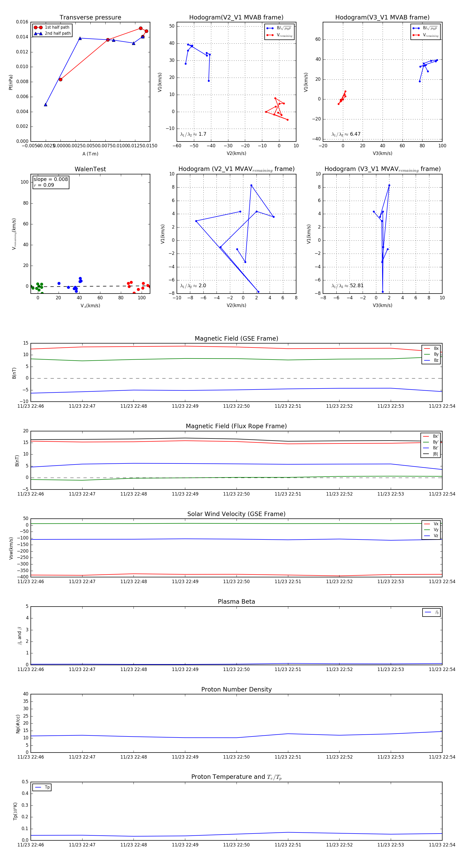Image resolution: width=473 pixels, height=868 pixels.
Task: Click 'Magnetic Field (GSE Frame)' title
Action: (x=236, y=339)
